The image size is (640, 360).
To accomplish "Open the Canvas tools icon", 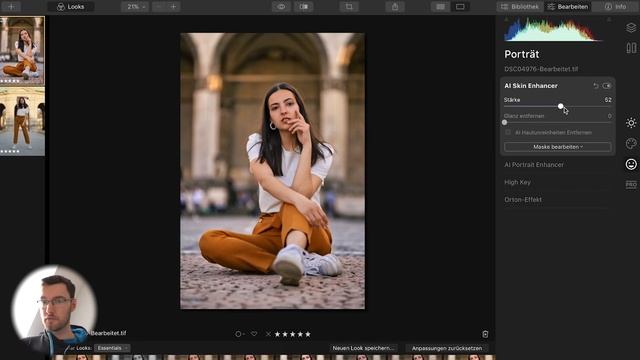I will pyautogui.click(x=631, y=48).
